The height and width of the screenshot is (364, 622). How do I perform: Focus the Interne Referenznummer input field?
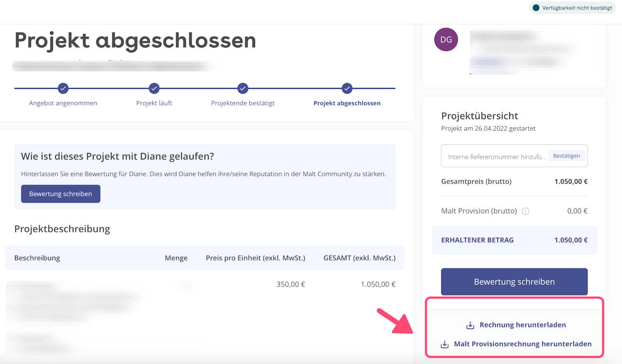point(495,156)
